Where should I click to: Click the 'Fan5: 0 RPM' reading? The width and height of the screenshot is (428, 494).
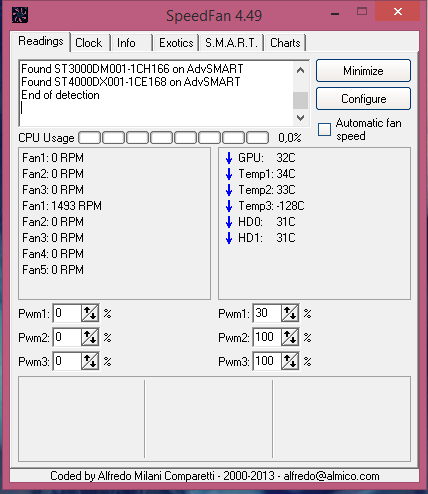click(53, 270)
